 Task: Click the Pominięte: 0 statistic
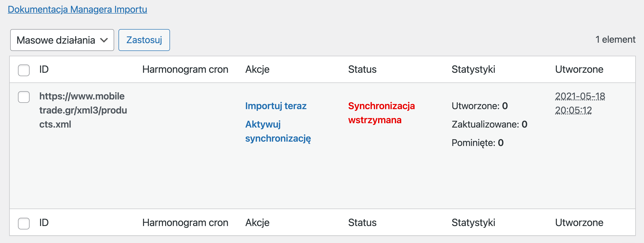[x=477, y=143]
